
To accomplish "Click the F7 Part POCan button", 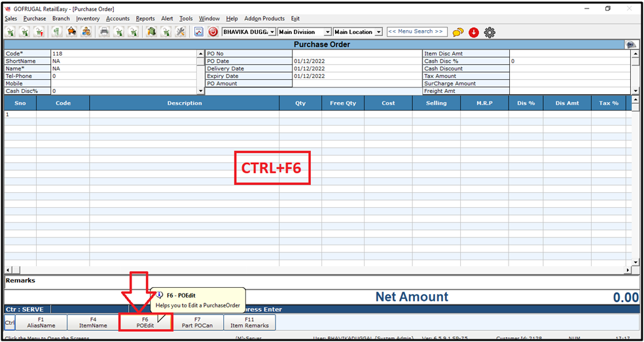I will click(197, 322).
